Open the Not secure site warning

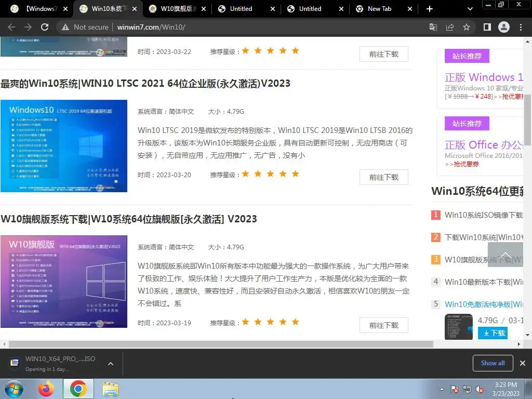pyautogui.click(x=85, y=27)
